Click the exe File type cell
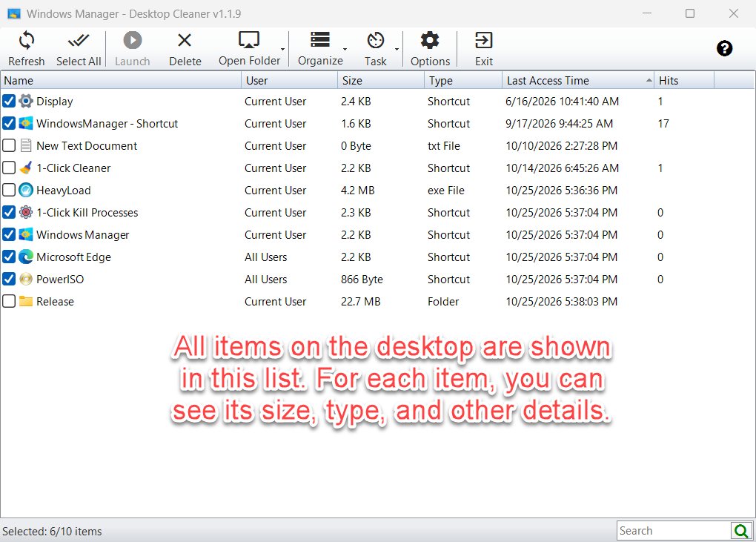The width and height of the screenshot is (756, 542). pos(446,191)
